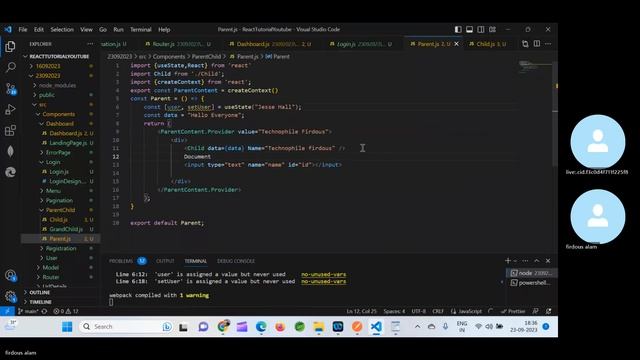The width and height of the screenshot is (640, 360).
Task: Open the Source Control view
Action: point(10,89)
